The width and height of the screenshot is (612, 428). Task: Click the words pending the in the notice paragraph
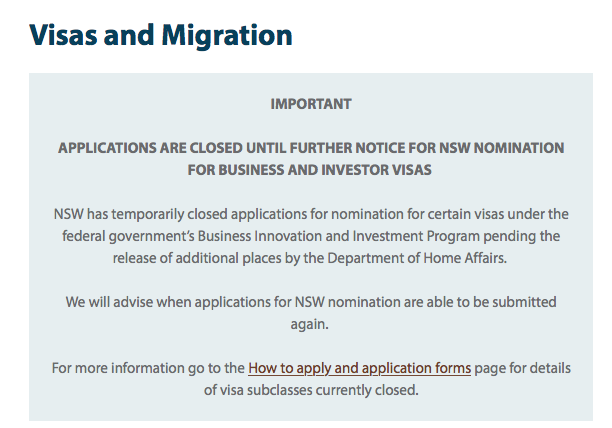click(521, 236)
